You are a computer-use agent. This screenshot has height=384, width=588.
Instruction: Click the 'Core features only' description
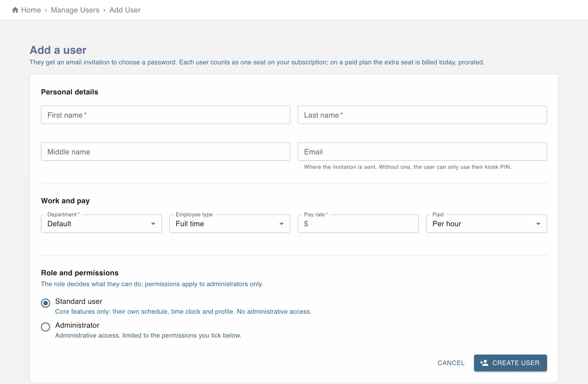point(183,312)
